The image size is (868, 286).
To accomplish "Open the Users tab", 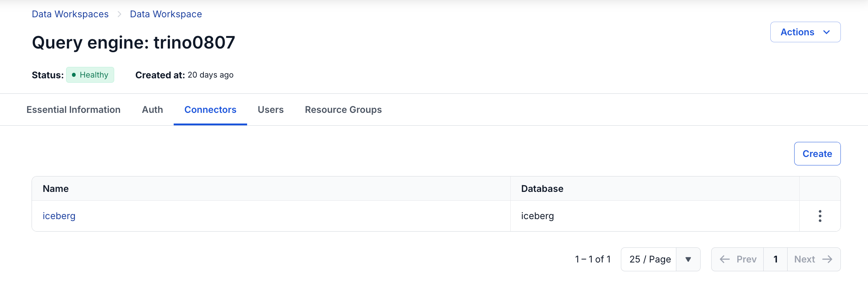I will point(271,110).
